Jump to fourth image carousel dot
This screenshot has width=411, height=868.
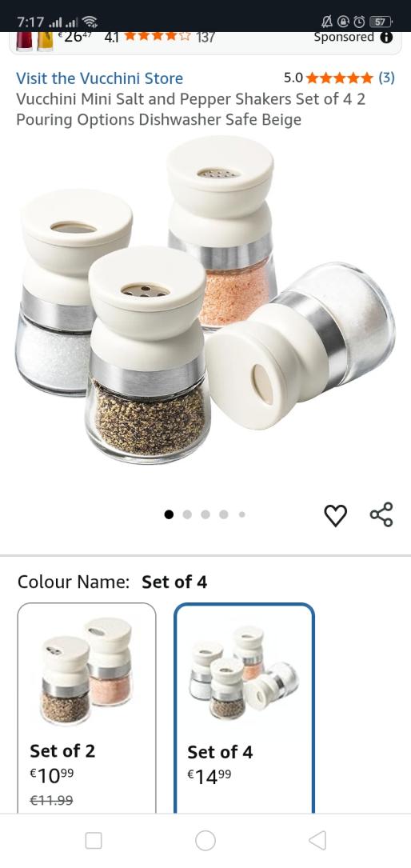(x=223, y=514)
